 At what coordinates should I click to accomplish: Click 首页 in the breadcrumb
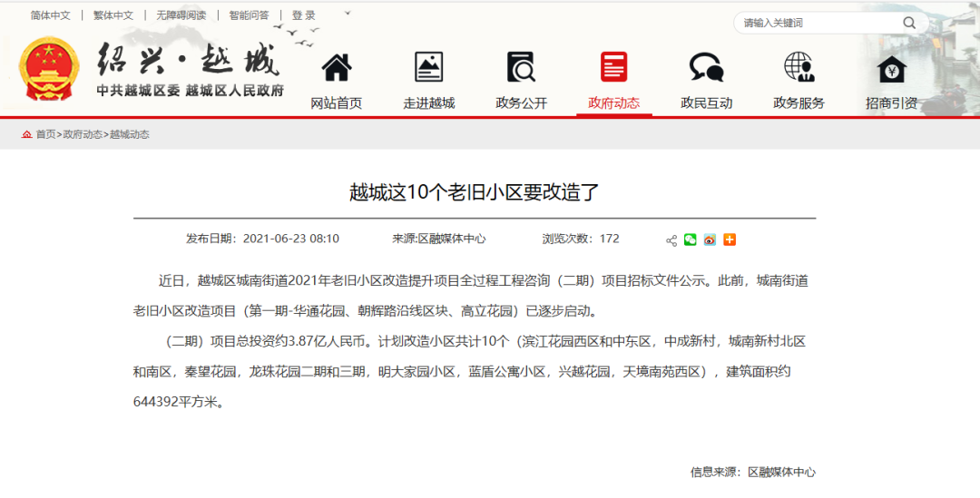pos(44,134)
